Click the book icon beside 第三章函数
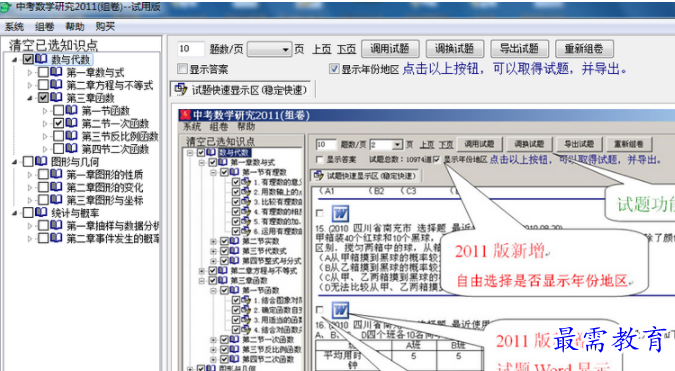675x371 pixels. click(x=56, y=98)
